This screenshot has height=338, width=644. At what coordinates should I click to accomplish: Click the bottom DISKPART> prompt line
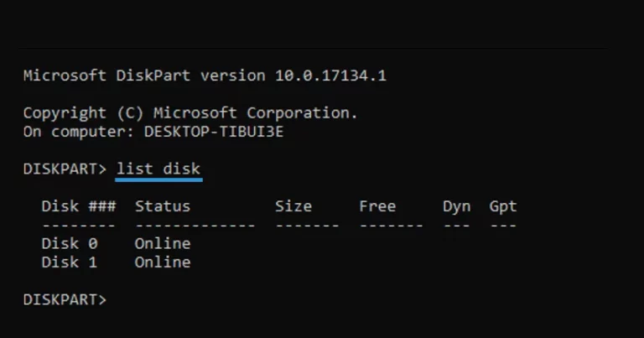[x=65, y=299]
